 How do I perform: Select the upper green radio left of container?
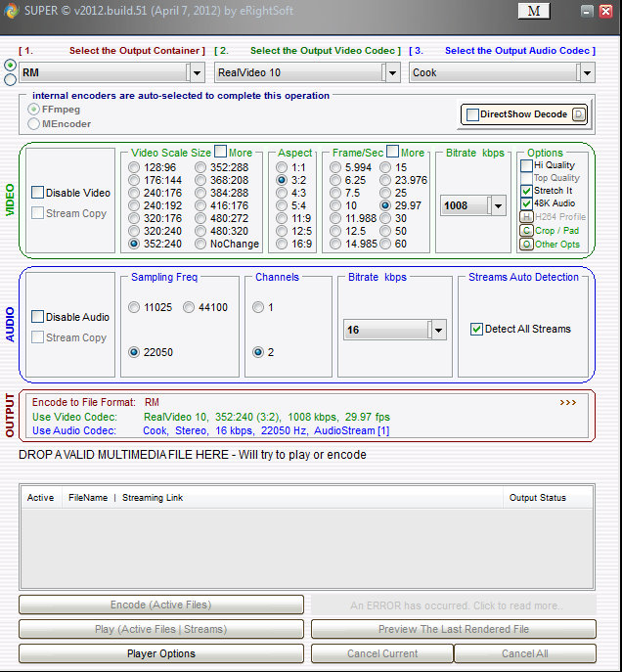tap(11, 66)
